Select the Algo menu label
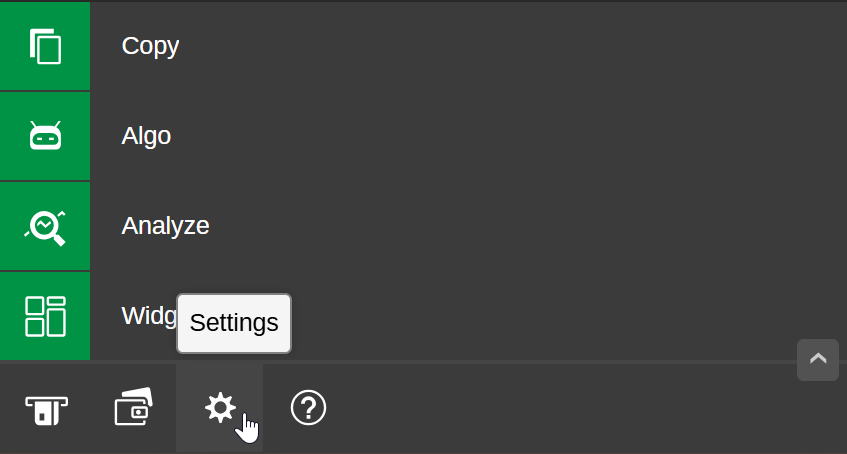This screenshot has width=847, height=454. (x=146, y=136)
